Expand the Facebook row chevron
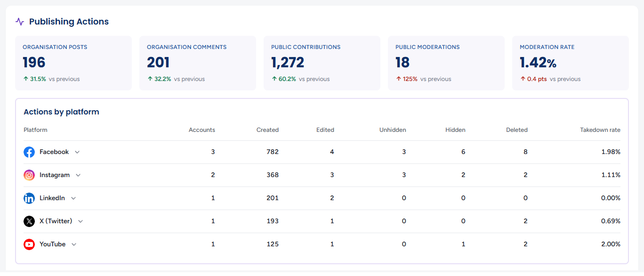Image resolution: width=644 pixels, height=276 pixels. coord(77,152)
